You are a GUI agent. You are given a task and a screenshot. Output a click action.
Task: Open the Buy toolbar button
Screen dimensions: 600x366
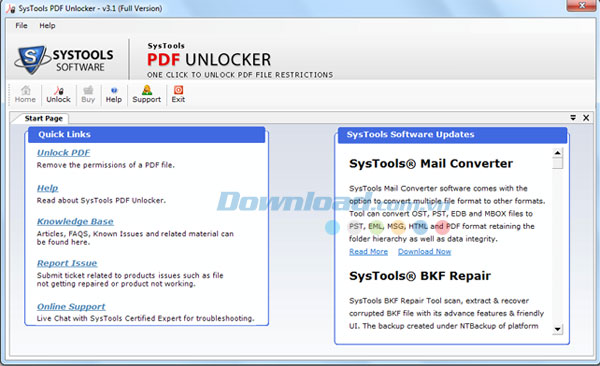pos(88,94)
